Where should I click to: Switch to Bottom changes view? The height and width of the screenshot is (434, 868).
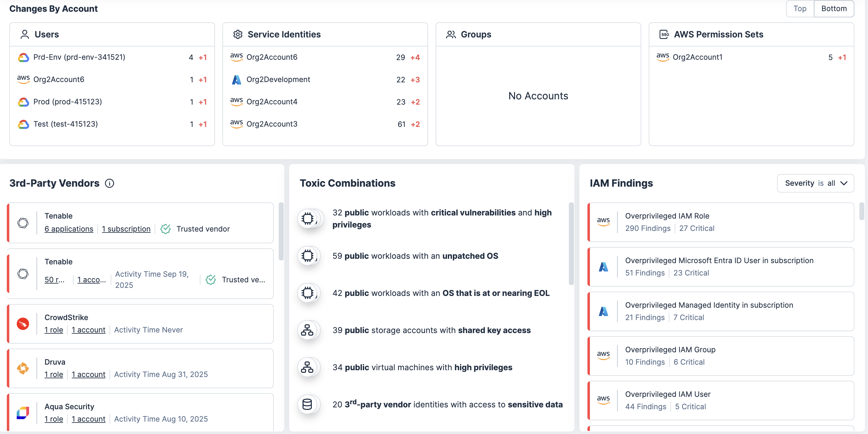(x=834, y=8)
